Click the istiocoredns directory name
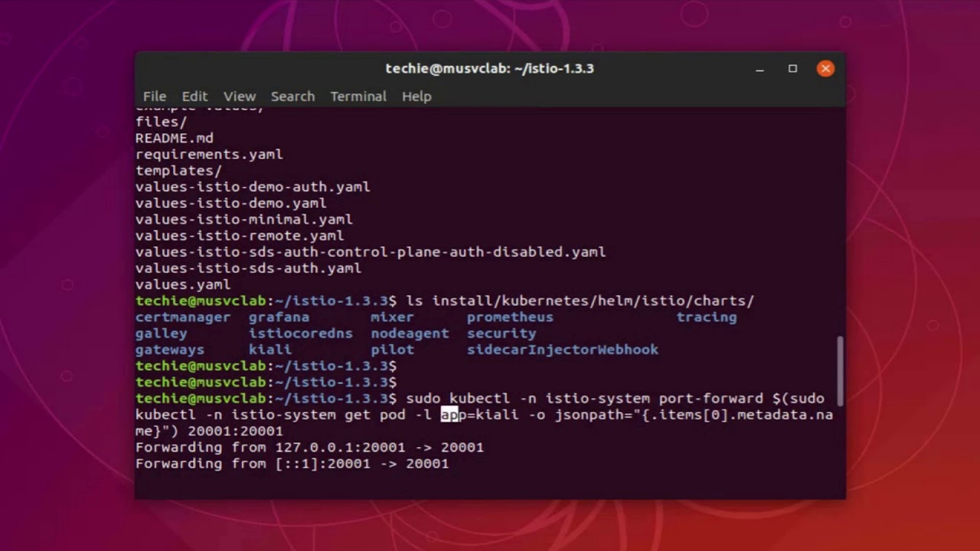 point(301,334)
